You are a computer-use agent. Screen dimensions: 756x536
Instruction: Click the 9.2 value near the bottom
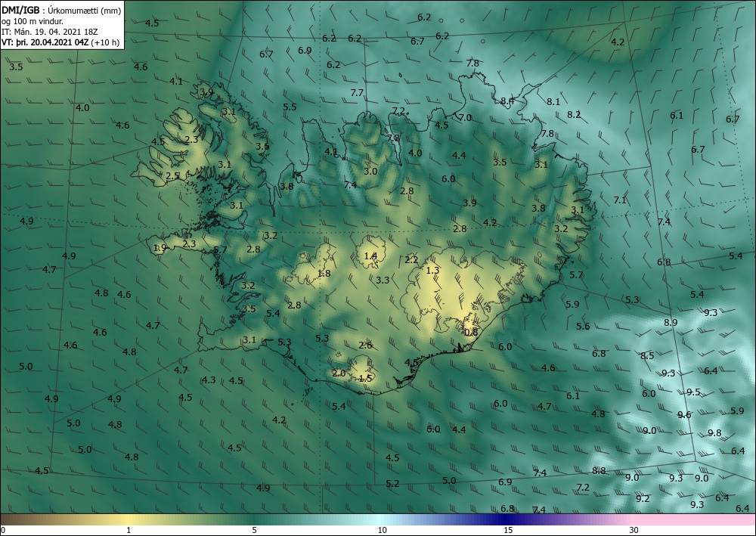643,499
